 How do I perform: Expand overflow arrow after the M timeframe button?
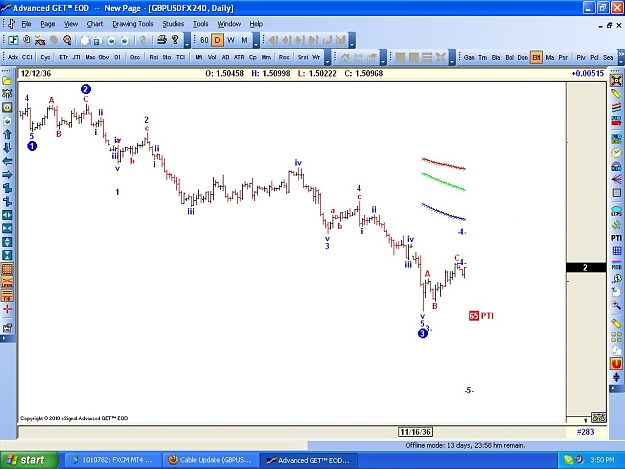point(256,40)
